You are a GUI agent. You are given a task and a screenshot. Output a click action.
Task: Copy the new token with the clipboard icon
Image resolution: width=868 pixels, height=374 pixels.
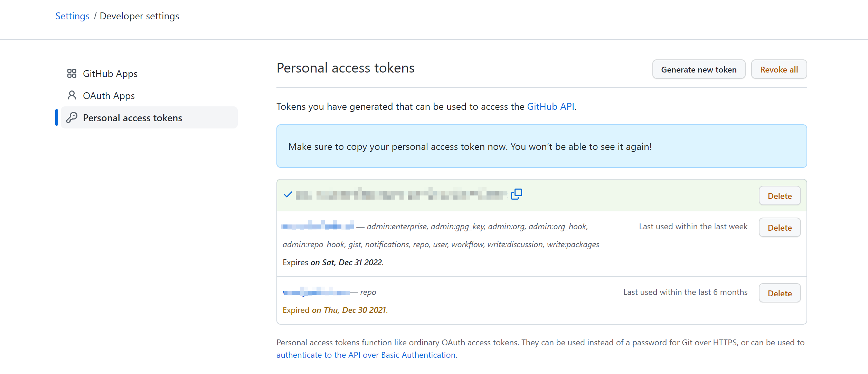pos(517,194)
